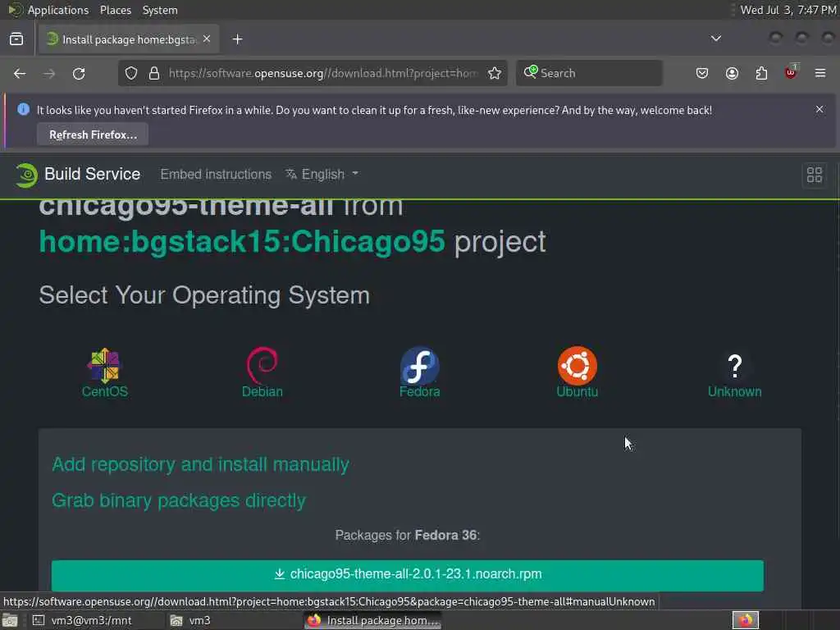The width and height of the screenshot is (840, 630).
Task: Expand Grab binary packages directly
Action: pyautogui.click(x=178, y=500)
